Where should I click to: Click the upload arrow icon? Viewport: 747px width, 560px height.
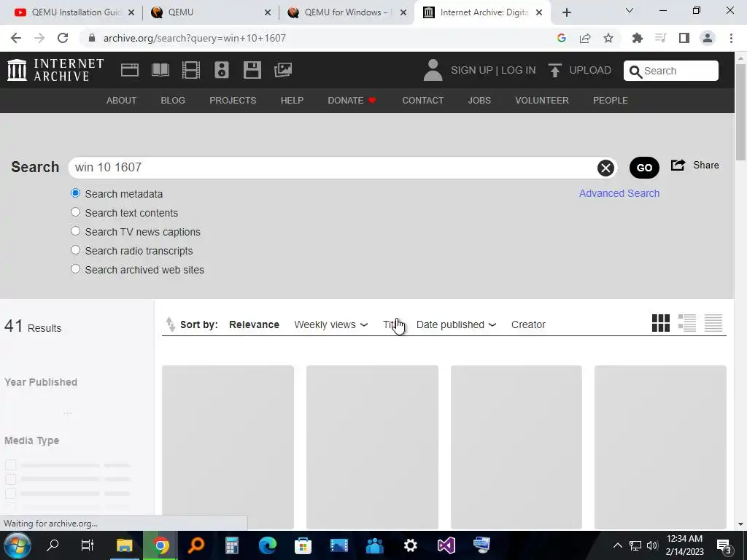554,70
